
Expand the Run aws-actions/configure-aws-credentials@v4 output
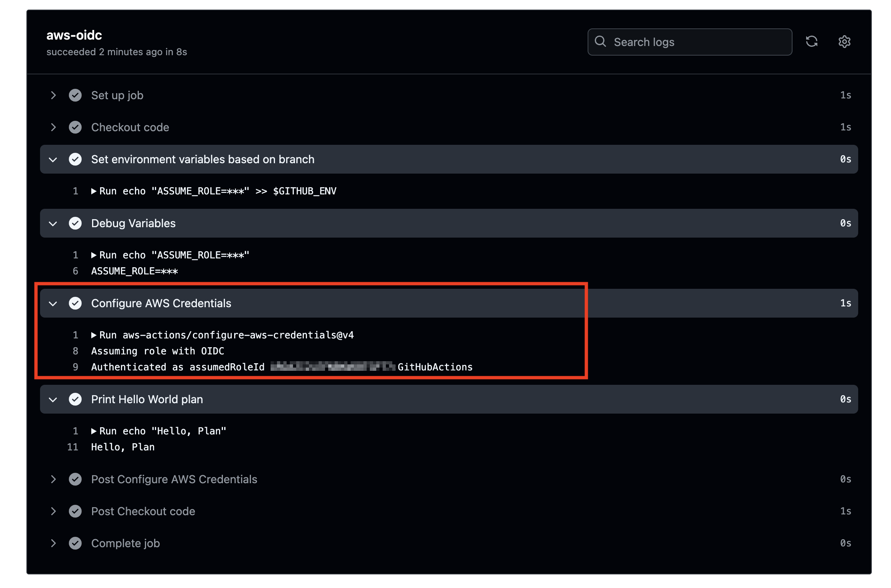tap(95, 335)
